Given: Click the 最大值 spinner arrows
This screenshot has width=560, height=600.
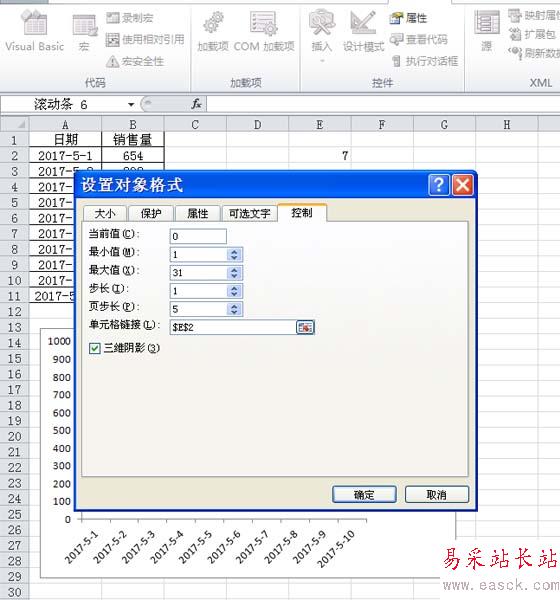Looking at the screenshot, I should tap(234, 273).
